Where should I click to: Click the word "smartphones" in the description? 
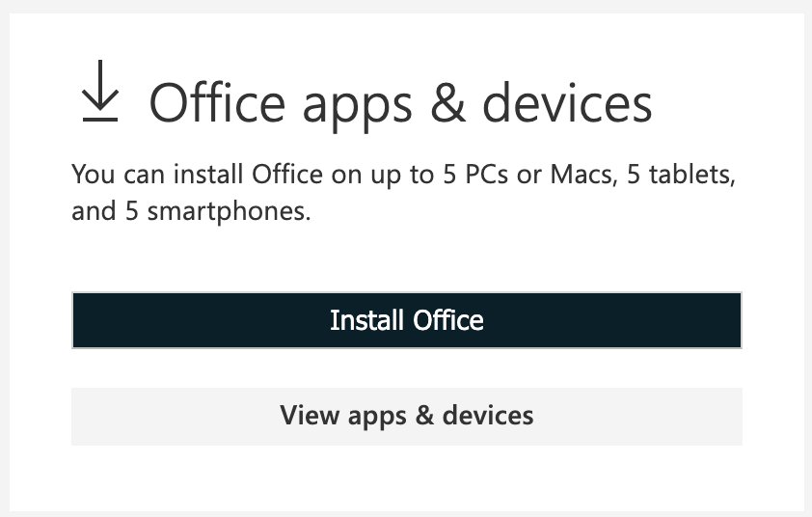(x=227, y=212)
